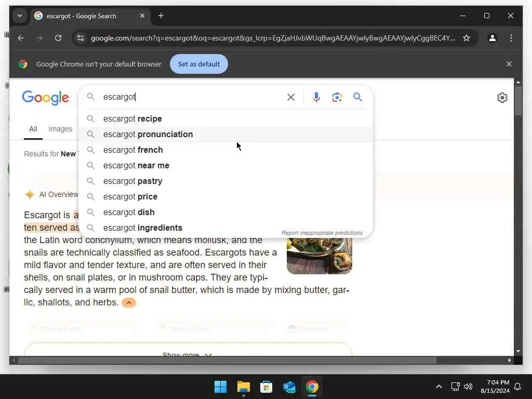Click the horizontal scrollbar left arrow
The width and height of the screenshot is (532, 399).
13,361
